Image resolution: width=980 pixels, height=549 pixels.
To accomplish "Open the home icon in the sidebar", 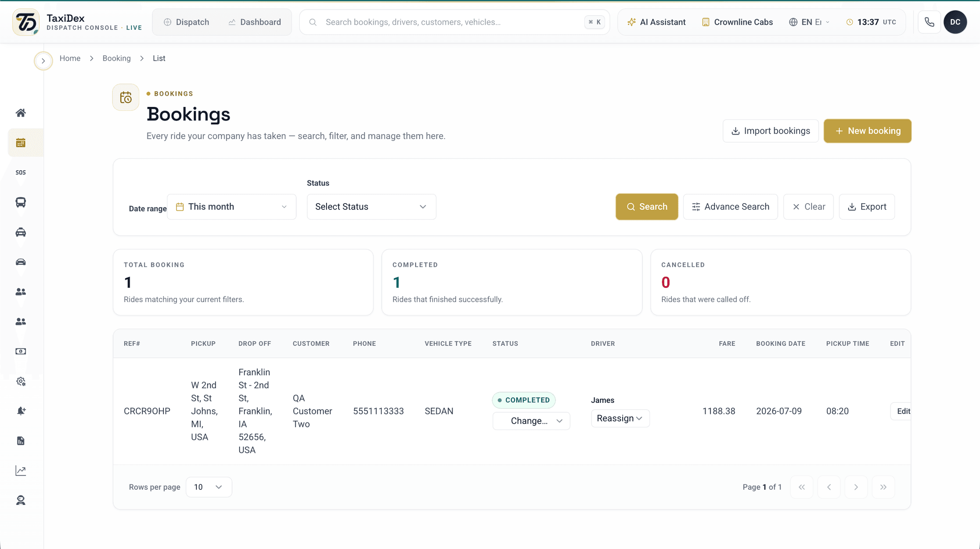I will coord(20,113).
